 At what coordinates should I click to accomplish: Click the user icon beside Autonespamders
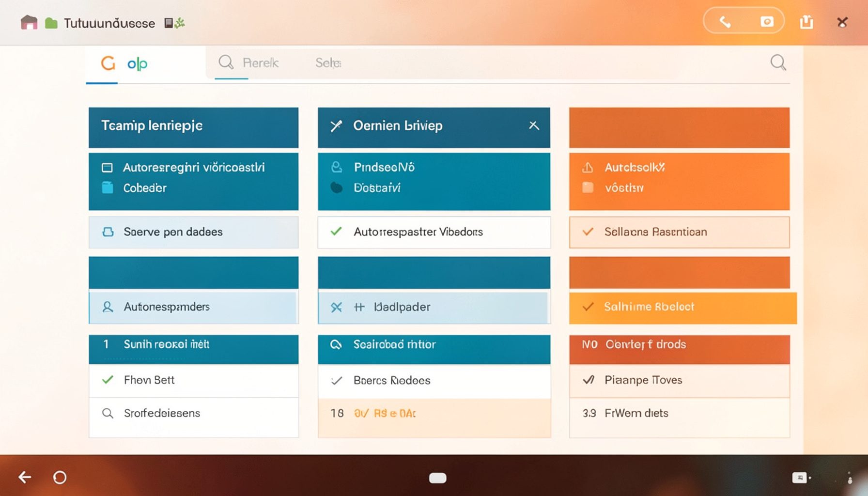pos(108,307)
